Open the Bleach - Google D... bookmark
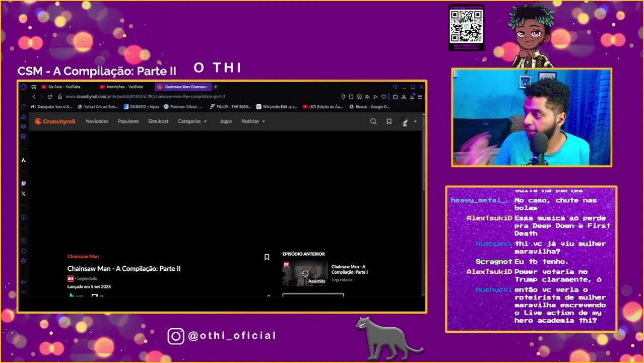This screenshot has height=363, width=644. (369, 107)
